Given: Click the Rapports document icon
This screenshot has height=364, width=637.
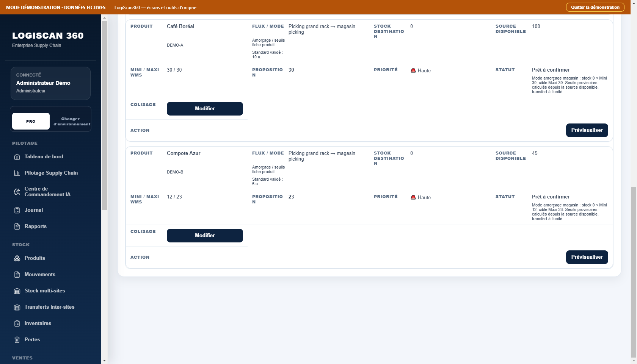Looking at the screenshot, I should [17, 227].
